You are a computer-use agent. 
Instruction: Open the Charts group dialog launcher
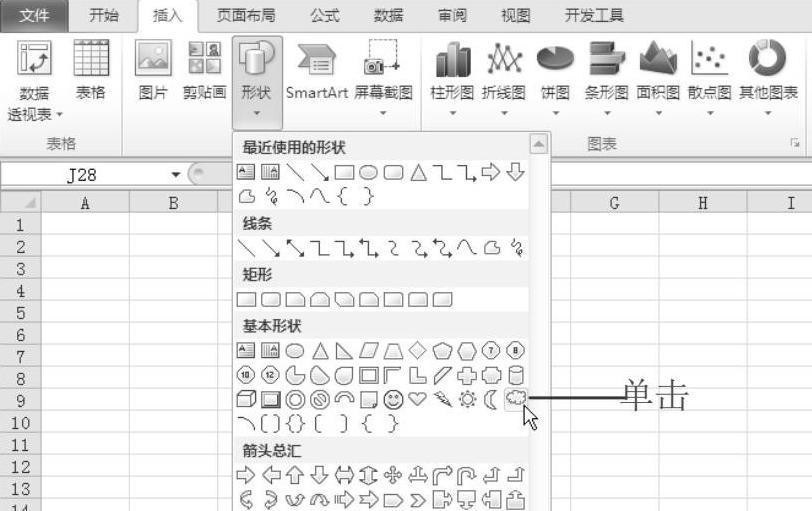(794, 142)
